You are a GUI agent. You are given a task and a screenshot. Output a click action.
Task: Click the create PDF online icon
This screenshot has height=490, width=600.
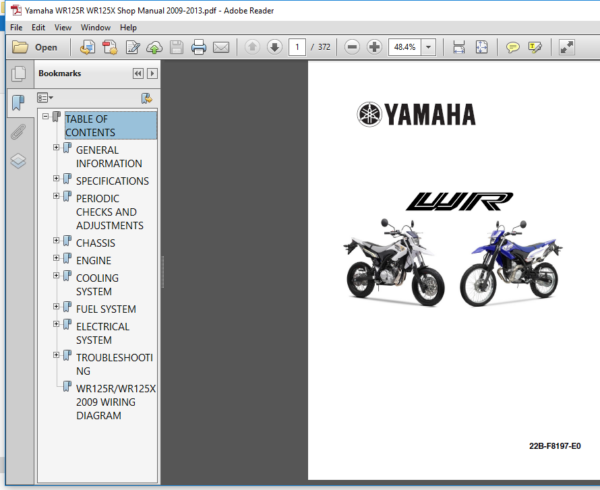tap(87, 47)
